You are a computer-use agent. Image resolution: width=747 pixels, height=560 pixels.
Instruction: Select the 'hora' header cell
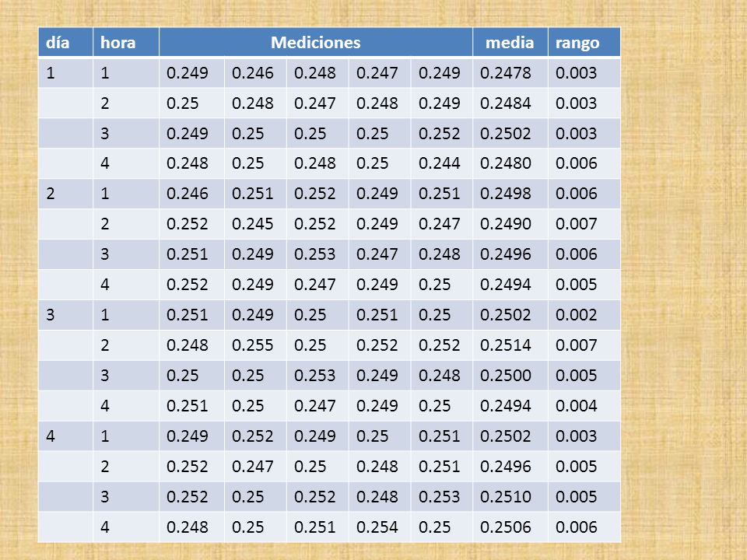(126, 42)
